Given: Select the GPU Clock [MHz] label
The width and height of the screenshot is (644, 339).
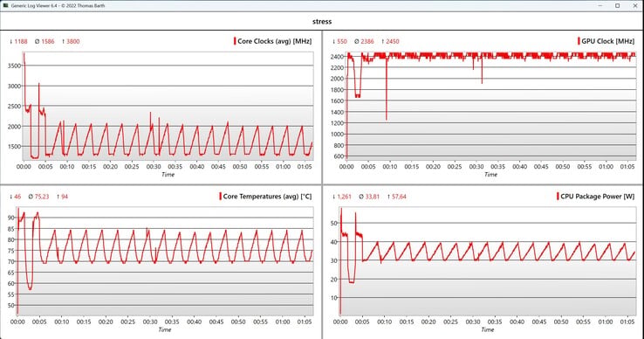Looking at the screenshot, I should point(608,41).
